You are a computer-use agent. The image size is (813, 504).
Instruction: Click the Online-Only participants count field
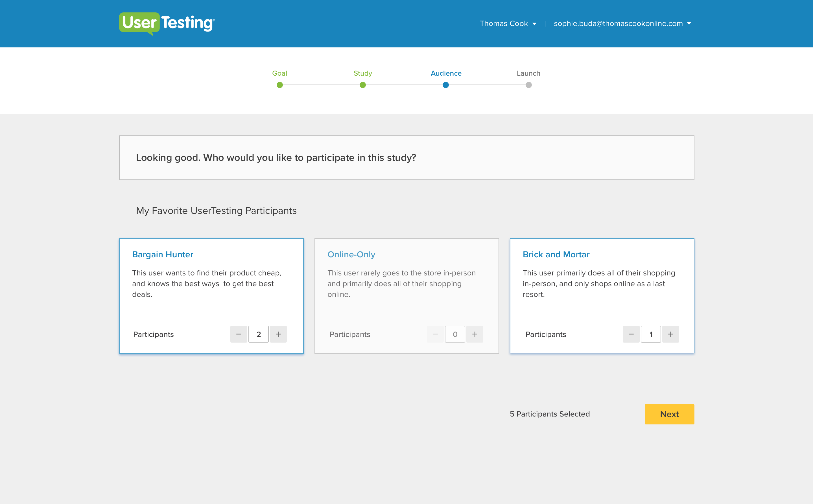coord(455,334)
